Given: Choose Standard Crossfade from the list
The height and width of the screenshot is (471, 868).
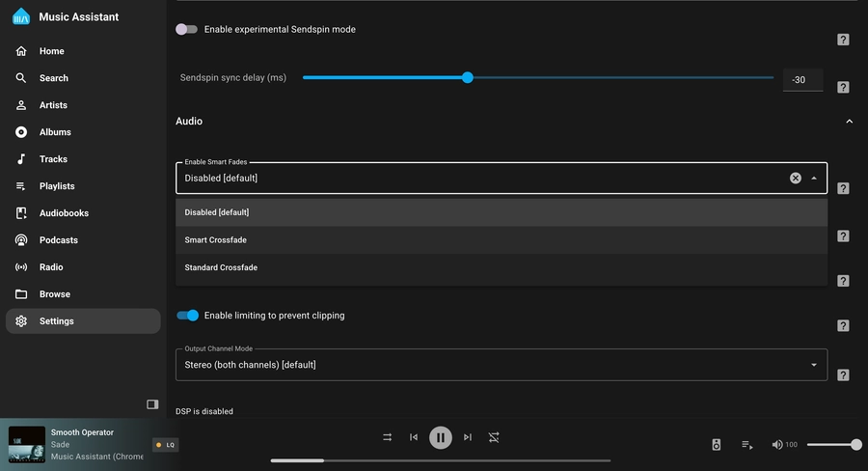Looking at the screenshot, I should (x=221, y=267).
